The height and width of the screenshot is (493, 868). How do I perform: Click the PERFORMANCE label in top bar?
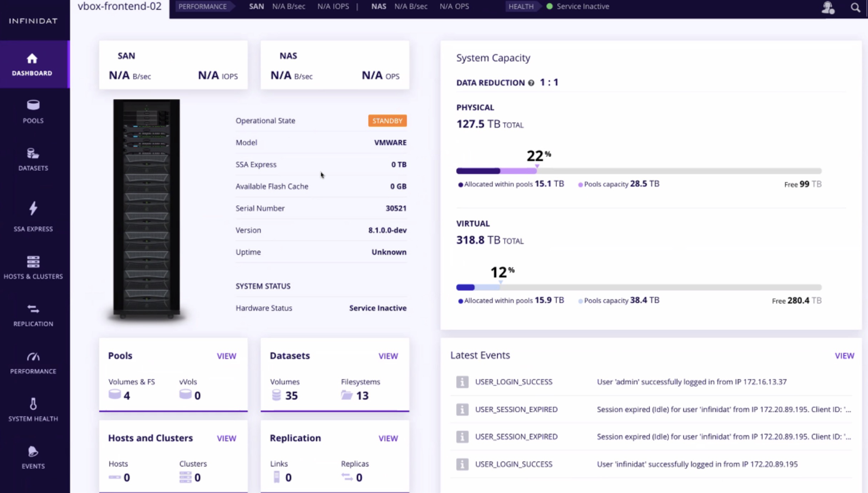pos(202,6)
